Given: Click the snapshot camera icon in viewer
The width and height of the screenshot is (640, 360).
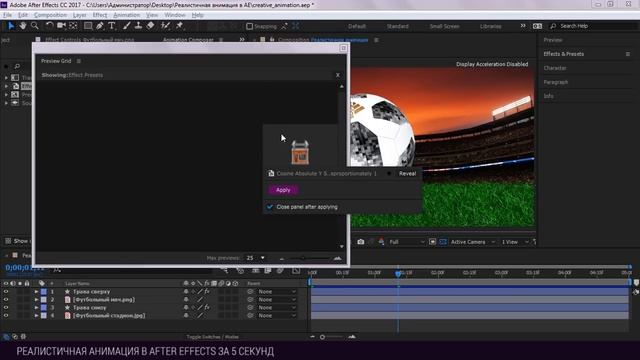Looking at the screenshot, I should click(361, 242).
